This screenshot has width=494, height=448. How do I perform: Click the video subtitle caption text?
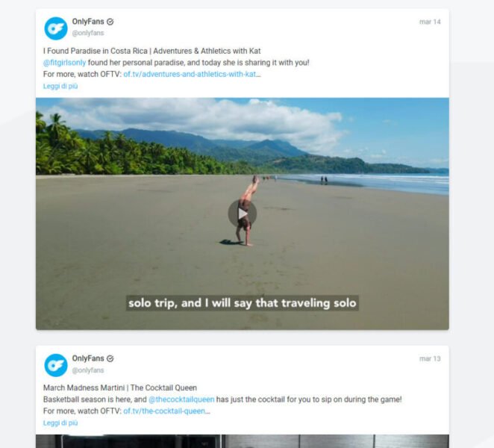[243, 303]
